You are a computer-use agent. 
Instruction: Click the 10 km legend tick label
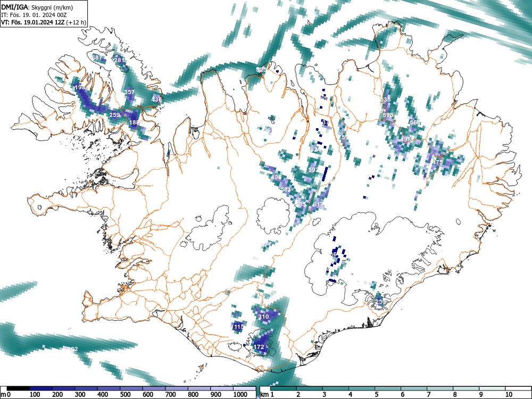click(x=508, y=395)
